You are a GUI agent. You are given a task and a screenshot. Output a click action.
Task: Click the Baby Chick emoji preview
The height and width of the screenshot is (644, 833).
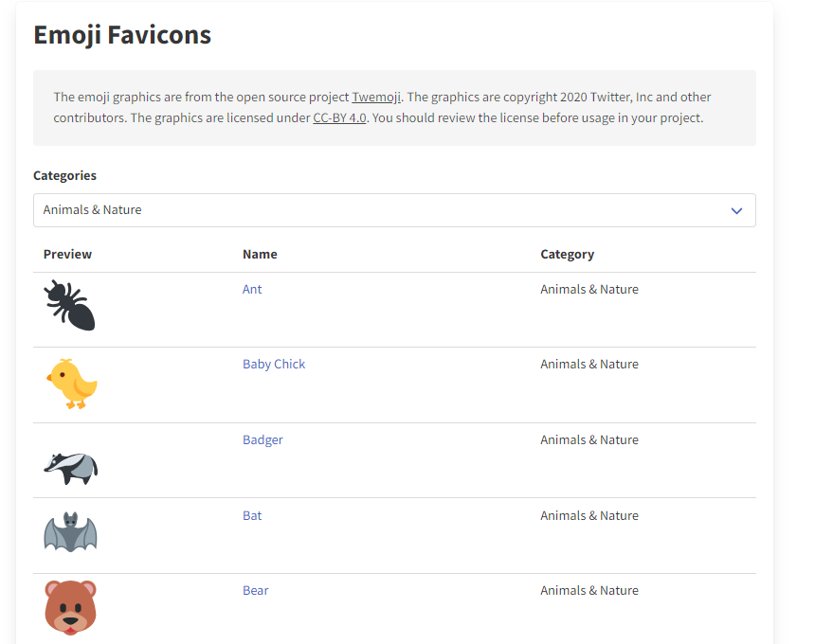point(71,384)
